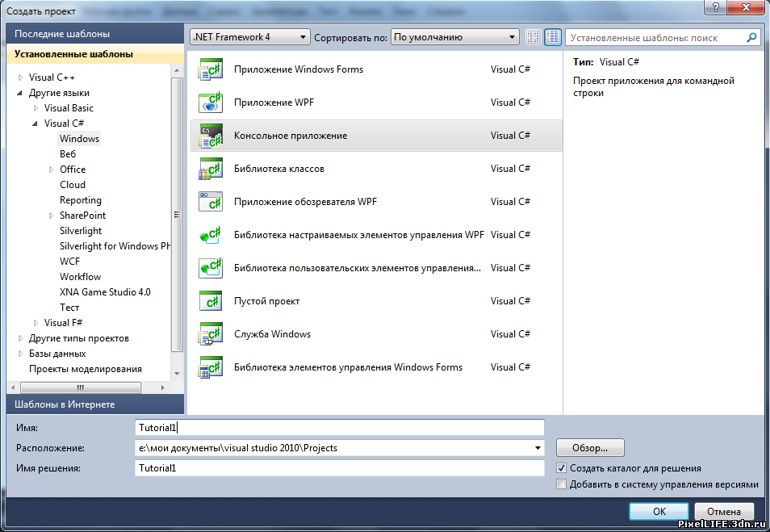770x532 pixels.
Task: Click 'Пустой проект' template name
Action: point(266,301)
